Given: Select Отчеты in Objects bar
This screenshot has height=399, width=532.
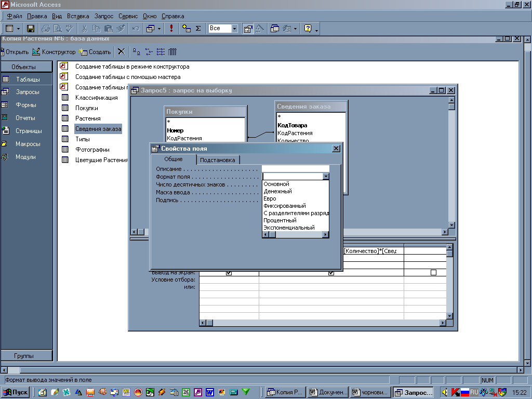Looking at the screenshot, I should (26, 118).
